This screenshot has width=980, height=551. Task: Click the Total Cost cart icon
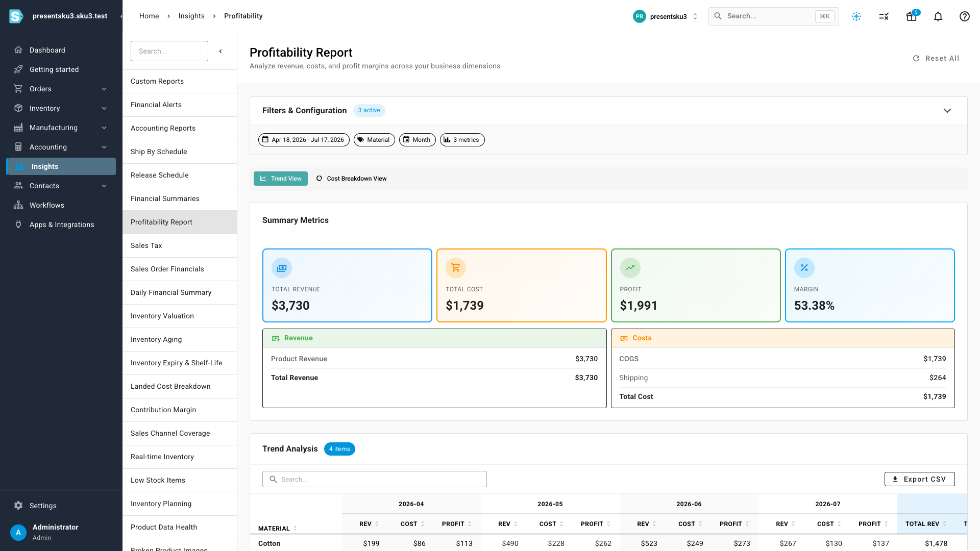(456, 268)
